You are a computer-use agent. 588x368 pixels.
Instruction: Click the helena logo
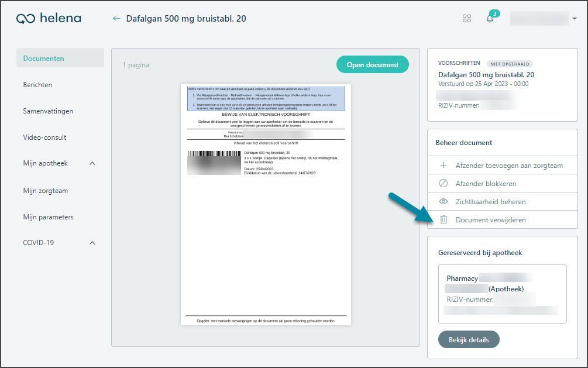pos(49,18)
